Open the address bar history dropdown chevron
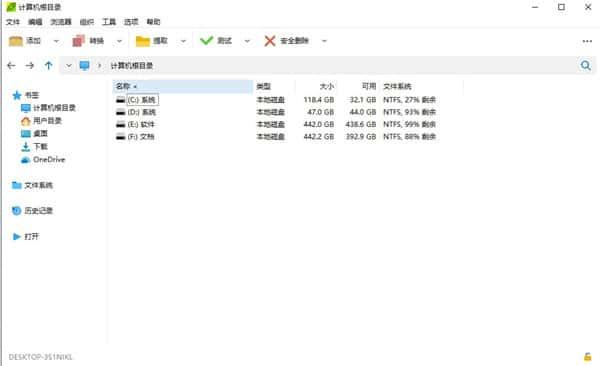 point(68,66)
